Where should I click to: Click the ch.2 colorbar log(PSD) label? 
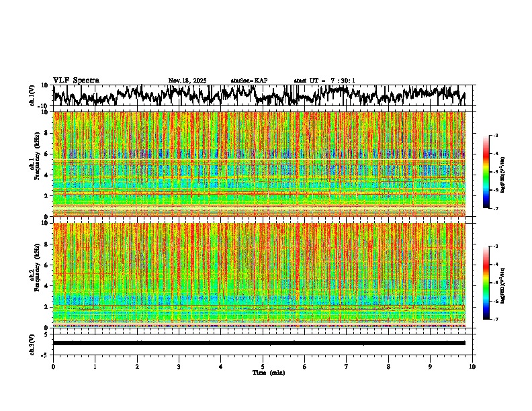[x=503, y=285]
